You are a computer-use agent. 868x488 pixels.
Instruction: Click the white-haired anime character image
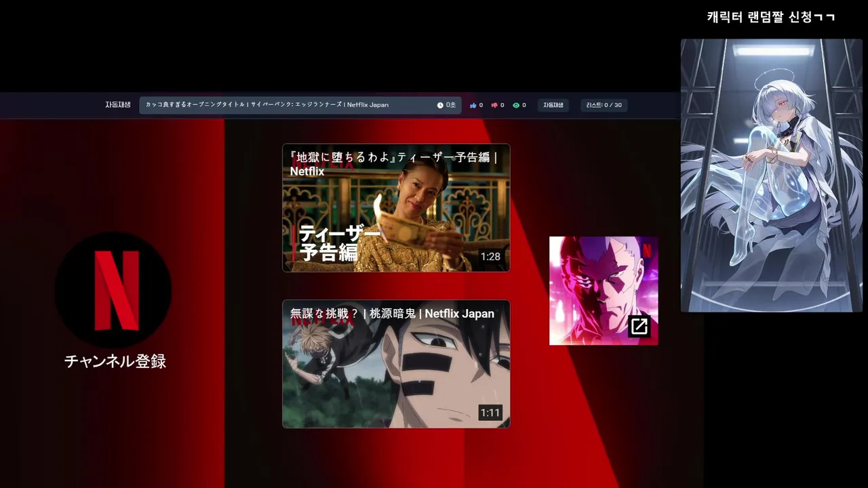[772, 176]
